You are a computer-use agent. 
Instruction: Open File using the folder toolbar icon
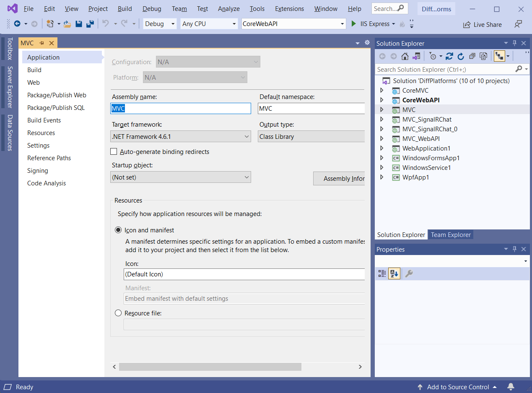67,24
